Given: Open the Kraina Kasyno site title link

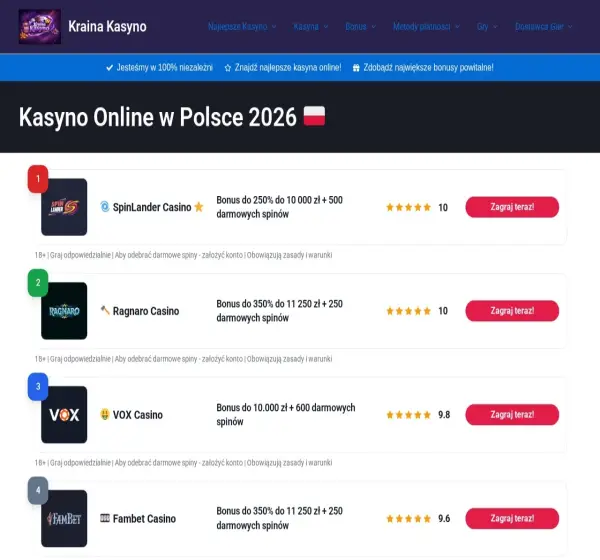Looking at the screenshot, I should click(x=107, y=26).
